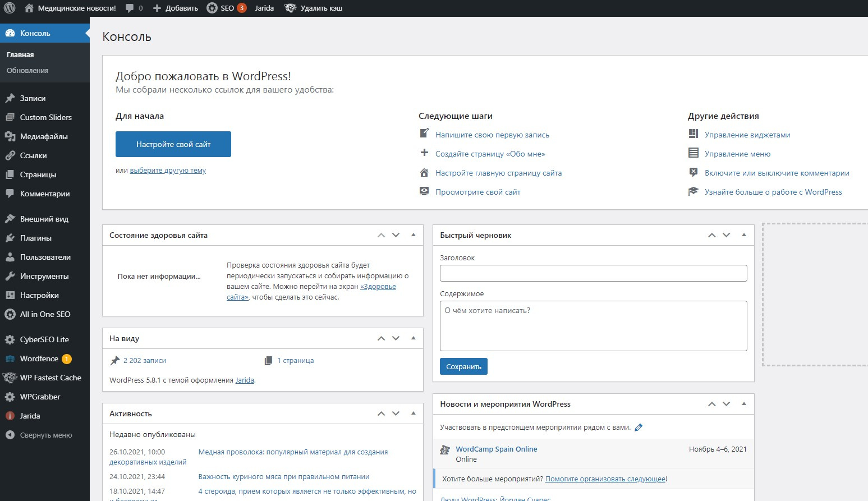Open the Управление меню link
868x501 pixels.
[x=737, y=154]
